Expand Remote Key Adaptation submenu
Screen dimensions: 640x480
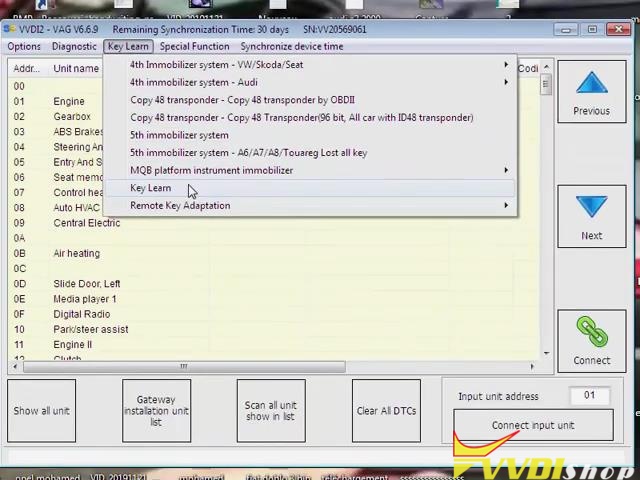click(x=310, y=206)
